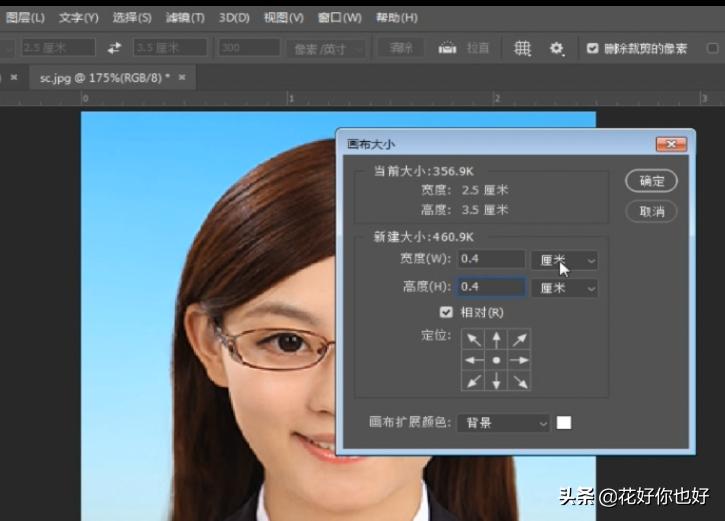Set anchor to middle-left arrow
Screen dimensions: 725x521
click(x=473, y=360)
